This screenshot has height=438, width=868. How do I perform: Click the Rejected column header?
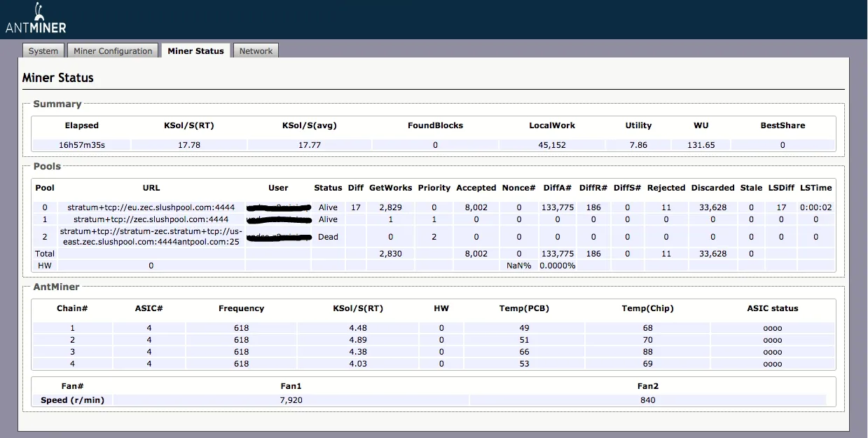tap(666, 188)
